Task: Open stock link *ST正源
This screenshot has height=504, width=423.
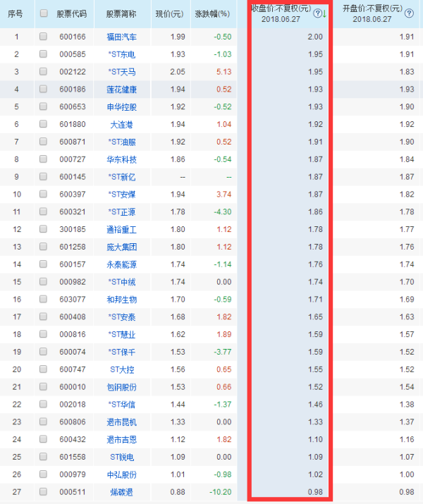Action: click(121, 212)
